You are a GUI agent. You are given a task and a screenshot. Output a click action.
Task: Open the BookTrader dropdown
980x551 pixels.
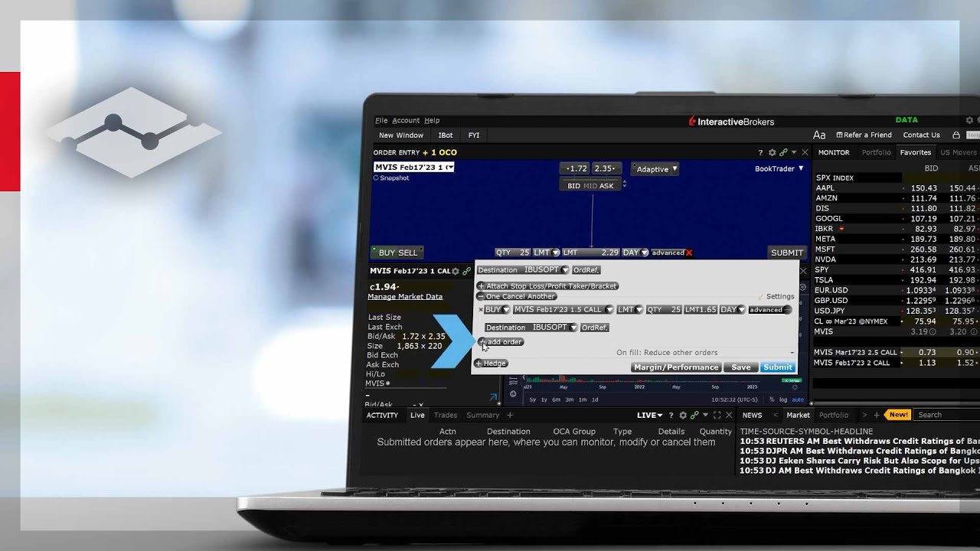779,168
